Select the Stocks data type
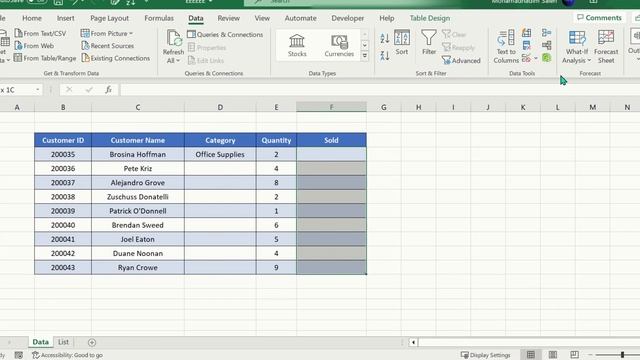 (x=297, y=45)
